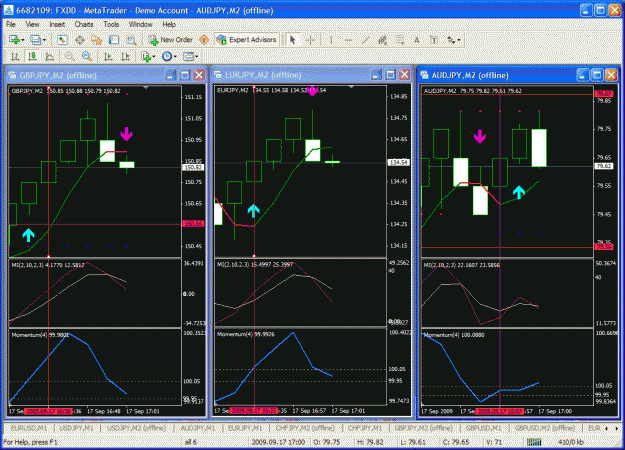Select the horizontal line drawing tool
This screenshot has width=625, height=450.
tap(348, 40)
